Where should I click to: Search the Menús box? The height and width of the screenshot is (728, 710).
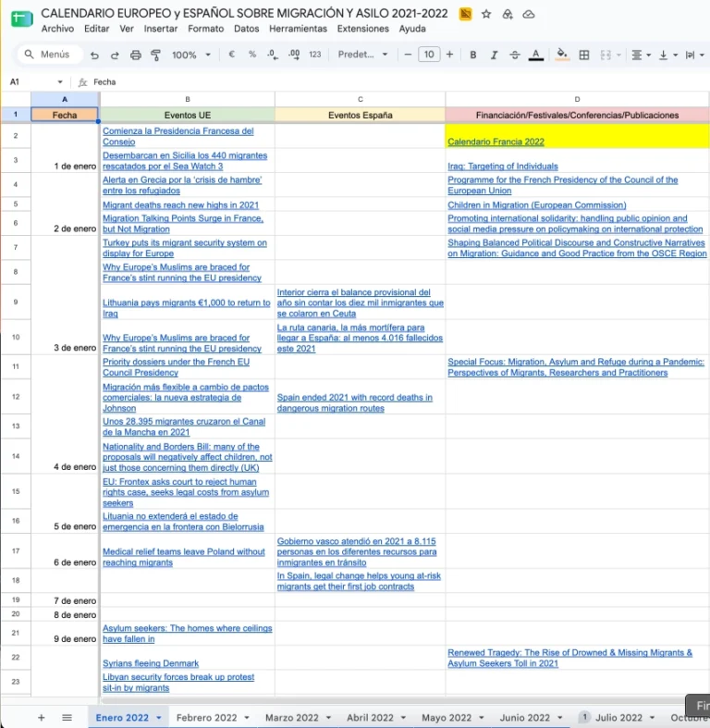coord(50,55)
